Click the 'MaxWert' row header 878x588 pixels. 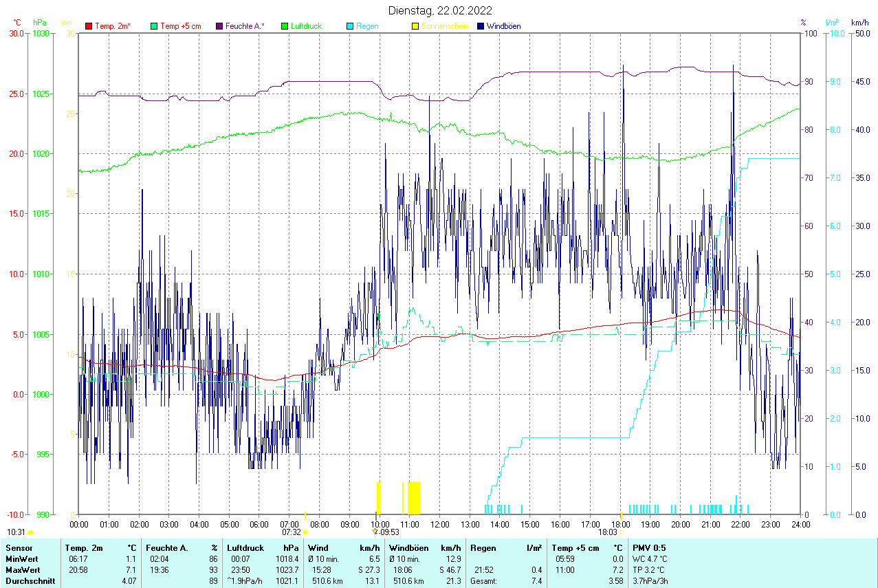point(21,570)
